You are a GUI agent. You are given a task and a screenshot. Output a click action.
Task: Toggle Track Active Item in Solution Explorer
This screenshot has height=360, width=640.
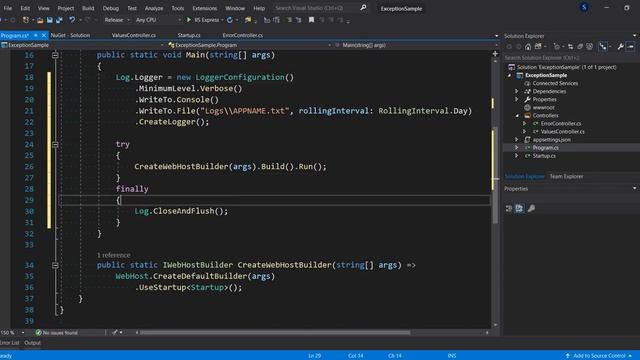[603, 47]
